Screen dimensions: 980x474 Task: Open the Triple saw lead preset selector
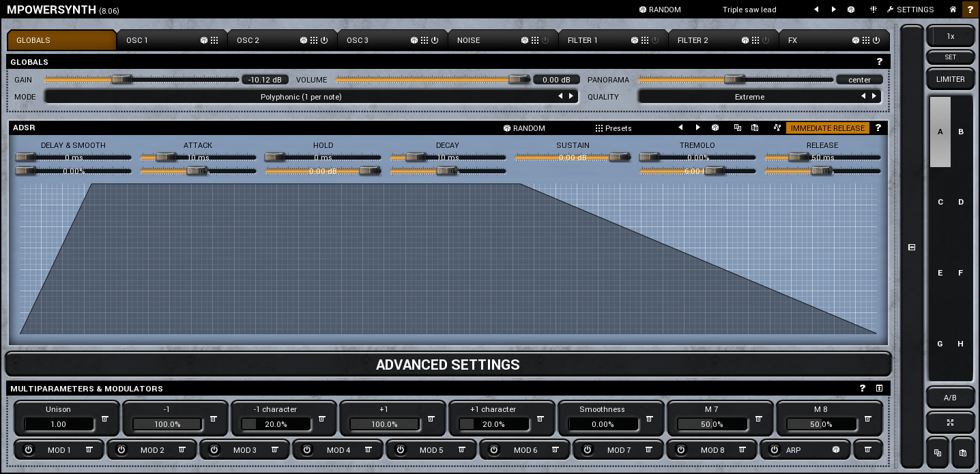749,10
